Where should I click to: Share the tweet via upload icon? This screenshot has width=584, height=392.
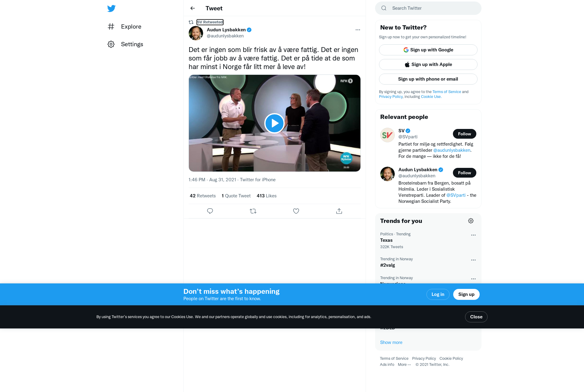click(x=339, y=211)
